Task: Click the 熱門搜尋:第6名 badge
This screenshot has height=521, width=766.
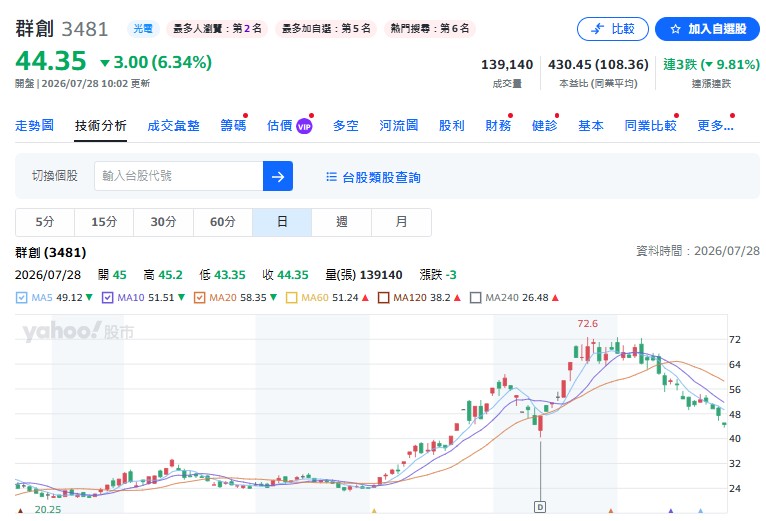Action: click(x=430, y=29)
